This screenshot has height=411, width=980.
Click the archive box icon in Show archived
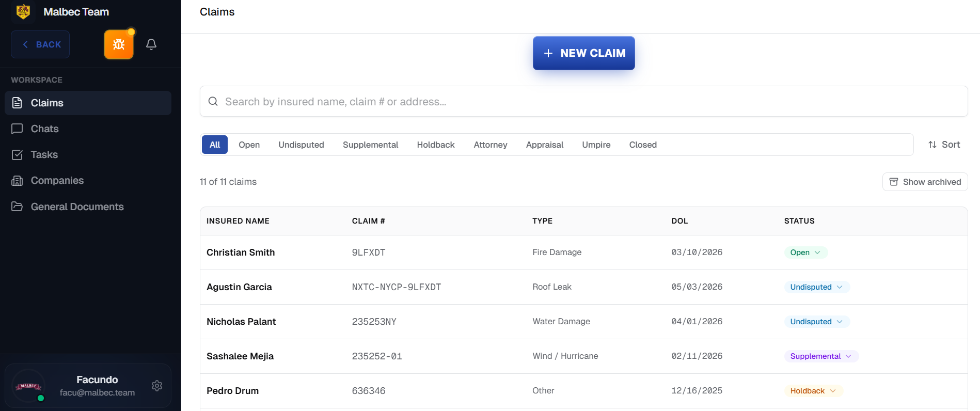tap(894, 182)
